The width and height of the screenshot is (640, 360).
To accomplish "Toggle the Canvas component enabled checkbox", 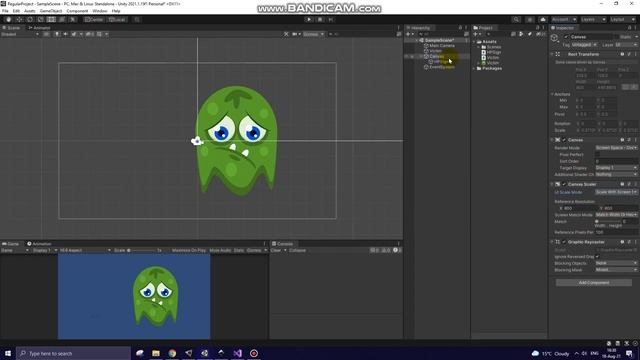I will (x=565, y=140).
